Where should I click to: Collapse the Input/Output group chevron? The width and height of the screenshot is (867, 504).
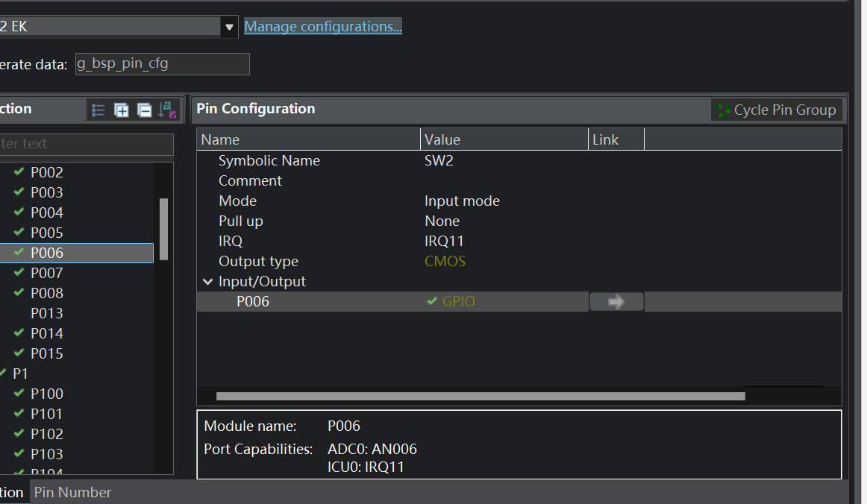click(208, 282)
